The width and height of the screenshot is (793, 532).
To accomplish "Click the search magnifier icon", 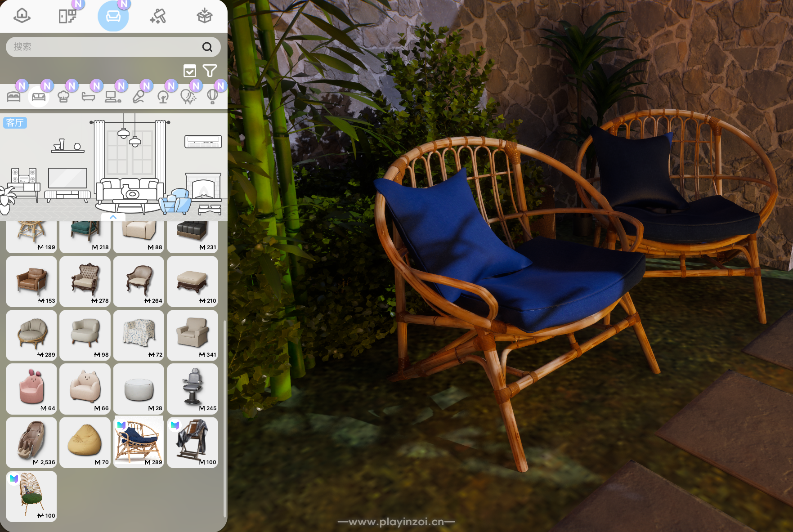I will pos(207,47).
